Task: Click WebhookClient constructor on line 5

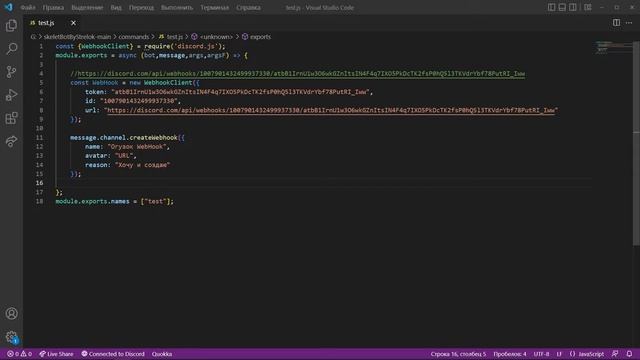Action: 168,83
